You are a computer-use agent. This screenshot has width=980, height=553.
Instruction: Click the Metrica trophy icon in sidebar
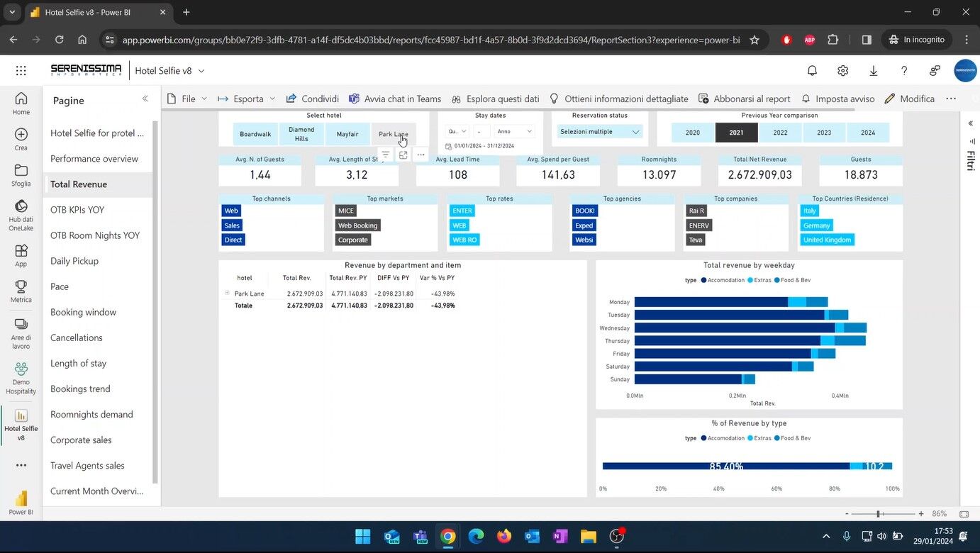coord(21,286)
